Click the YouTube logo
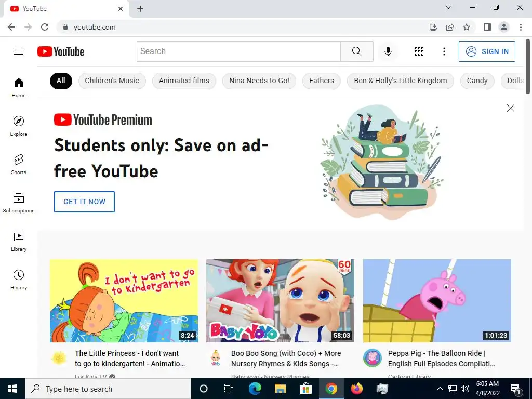532x399 pixels. tap(61, 51)
